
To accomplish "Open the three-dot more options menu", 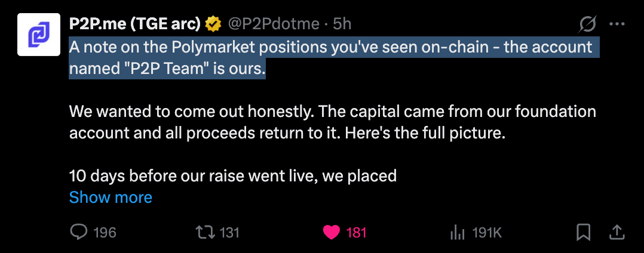I will (617, 24).
